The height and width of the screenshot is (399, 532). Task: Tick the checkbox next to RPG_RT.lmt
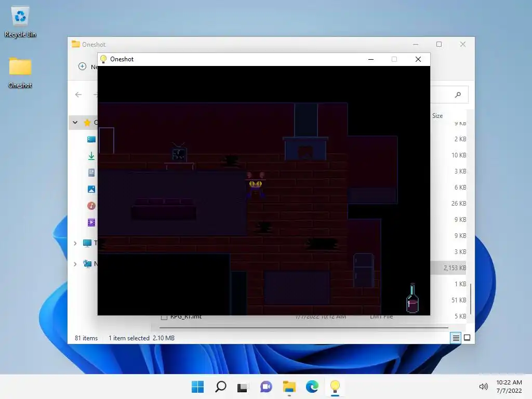pos(164,317)
